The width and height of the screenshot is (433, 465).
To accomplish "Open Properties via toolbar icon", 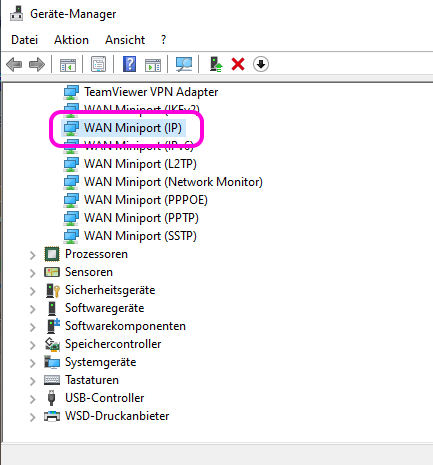I will tap(99, 64).
